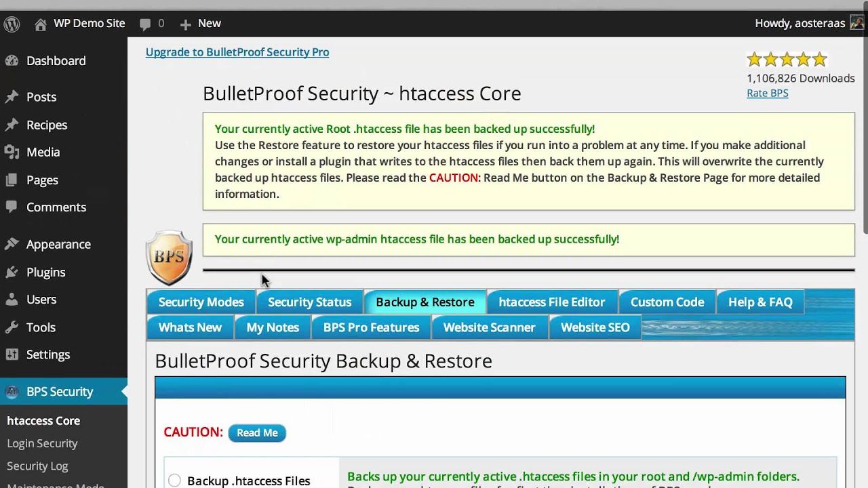
Task: Click the user avatar beside aosteraas
Action: [x=857, y=23]
